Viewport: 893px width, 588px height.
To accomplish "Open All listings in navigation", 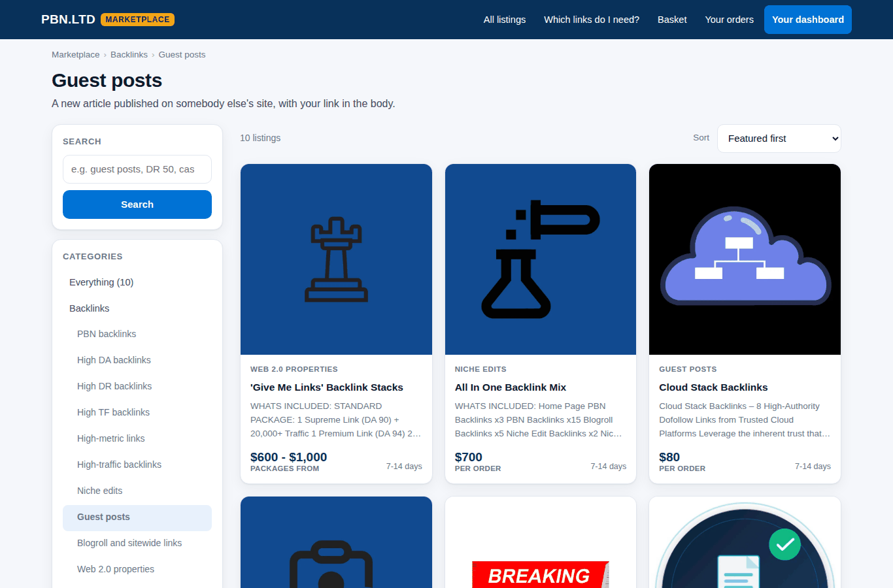I will (505, 20).
